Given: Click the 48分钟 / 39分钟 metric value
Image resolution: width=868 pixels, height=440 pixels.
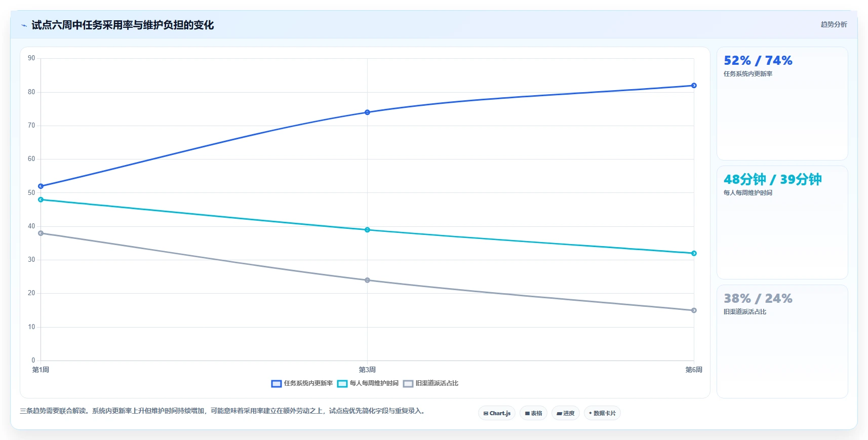Looking at the screenshot, I should pyautogui.click(x=773, y=180).
